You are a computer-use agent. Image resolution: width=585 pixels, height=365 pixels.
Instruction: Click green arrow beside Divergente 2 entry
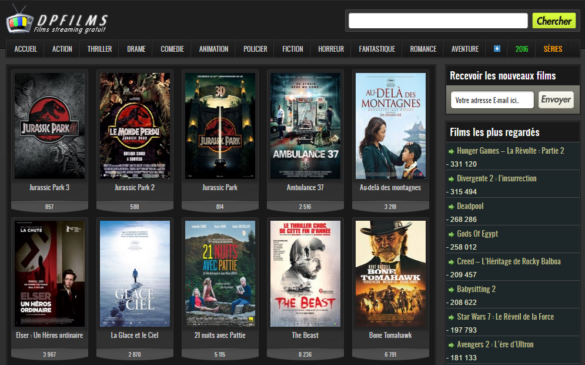[x=451, y=179]
